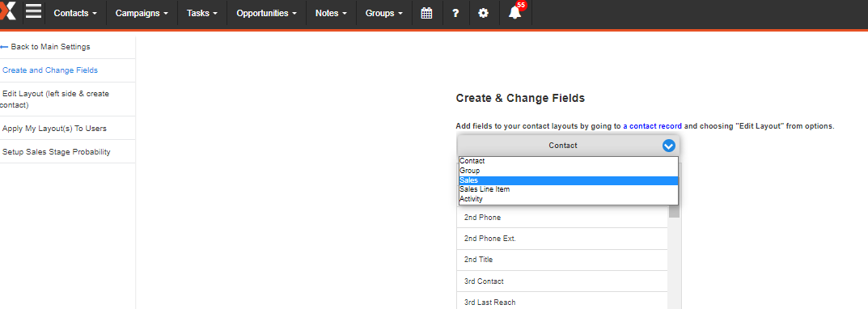Pick Group from the dropdown list

[x=569, y=171]
